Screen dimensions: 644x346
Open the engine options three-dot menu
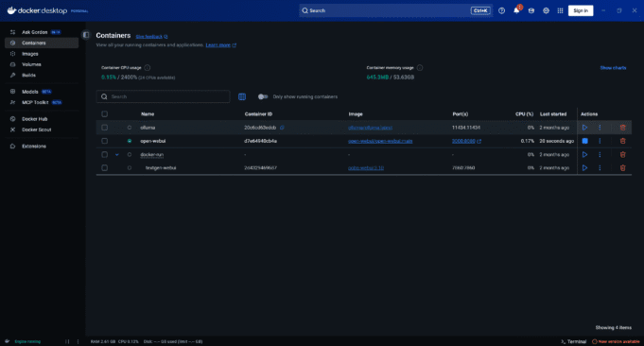coord(78,341)
